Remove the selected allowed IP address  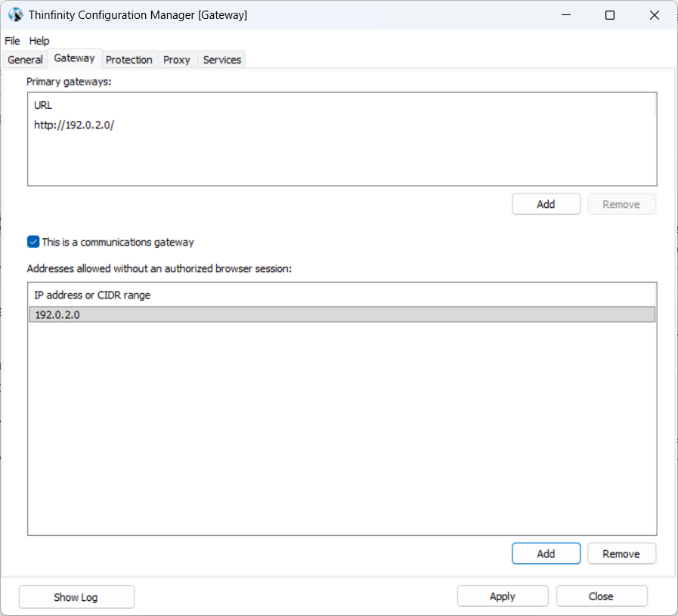point(621,554)
